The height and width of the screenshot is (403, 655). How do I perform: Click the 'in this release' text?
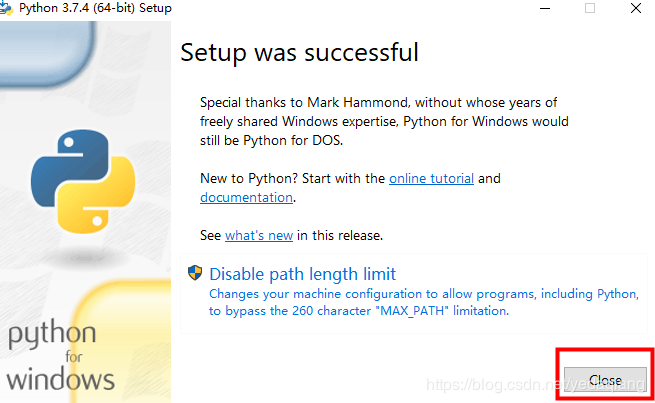point(340,235)
